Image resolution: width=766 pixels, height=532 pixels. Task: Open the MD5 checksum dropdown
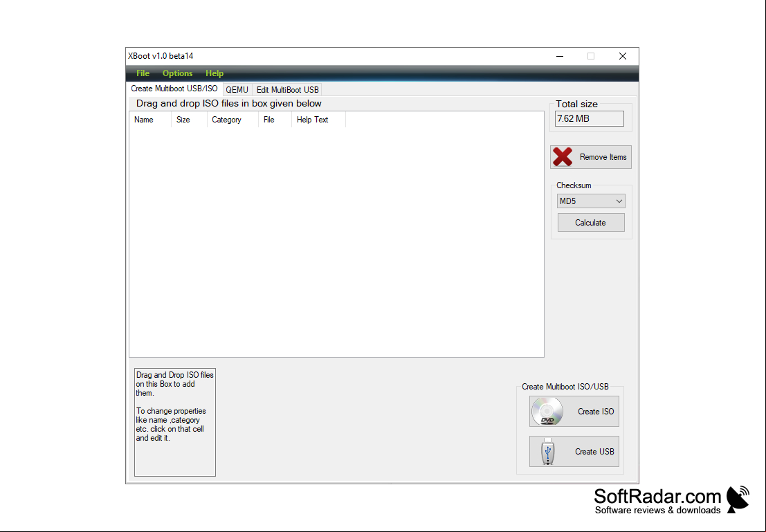tap(591, 201)
